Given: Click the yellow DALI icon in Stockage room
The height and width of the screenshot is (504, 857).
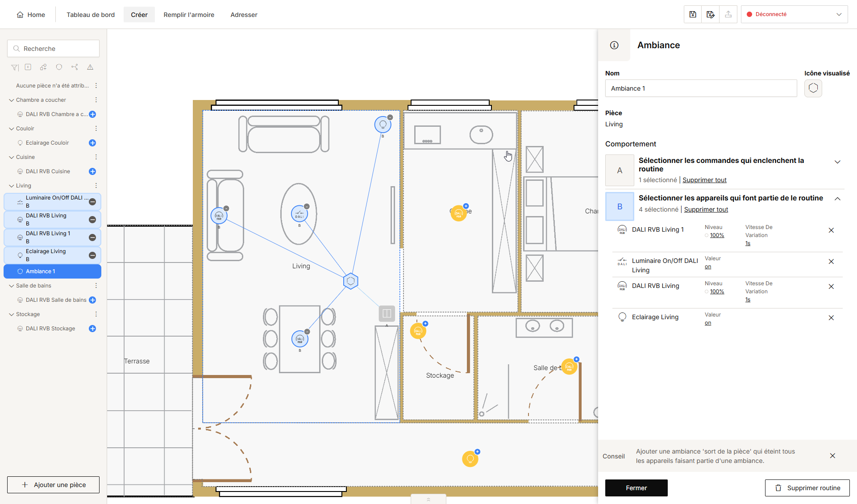Looking at the screenshot, I should coord(418,331).
